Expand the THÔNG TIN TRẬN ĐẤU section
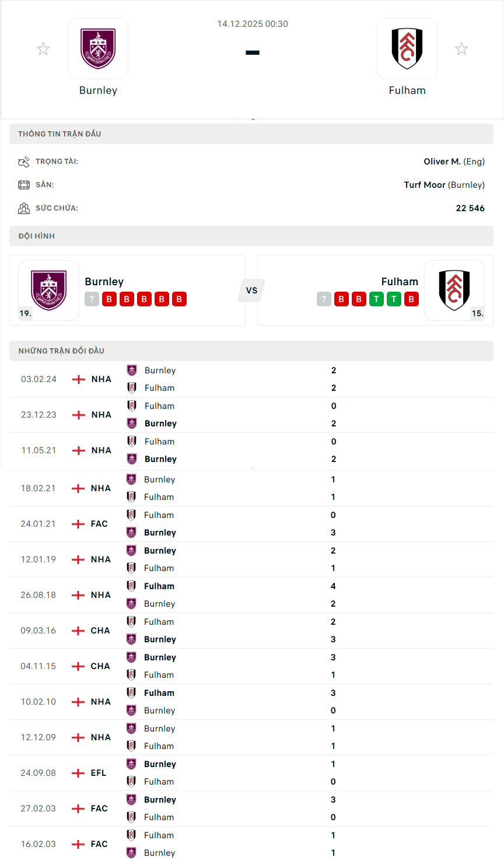Image resolution: width=504 pixels, height=861 pixels. pos(252,134)
